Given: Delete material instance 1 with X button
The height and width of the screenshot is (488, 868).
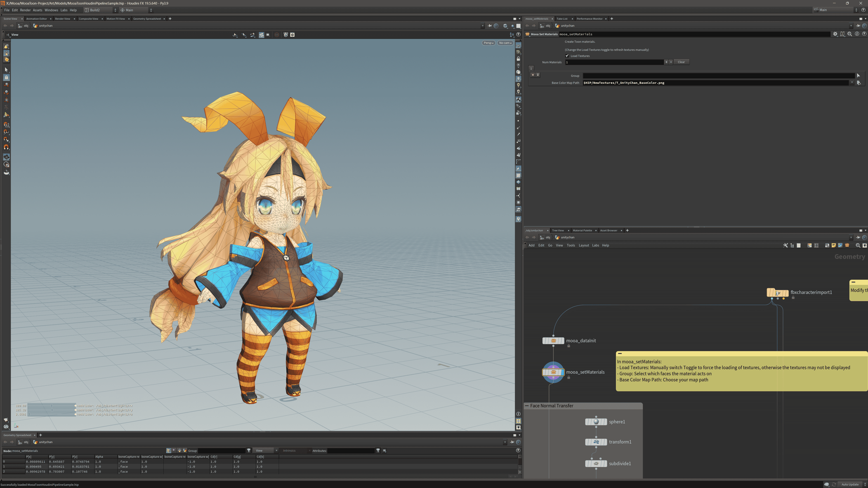Looking at the screenshot, I should pyautogui.click(x=533, y=75).
